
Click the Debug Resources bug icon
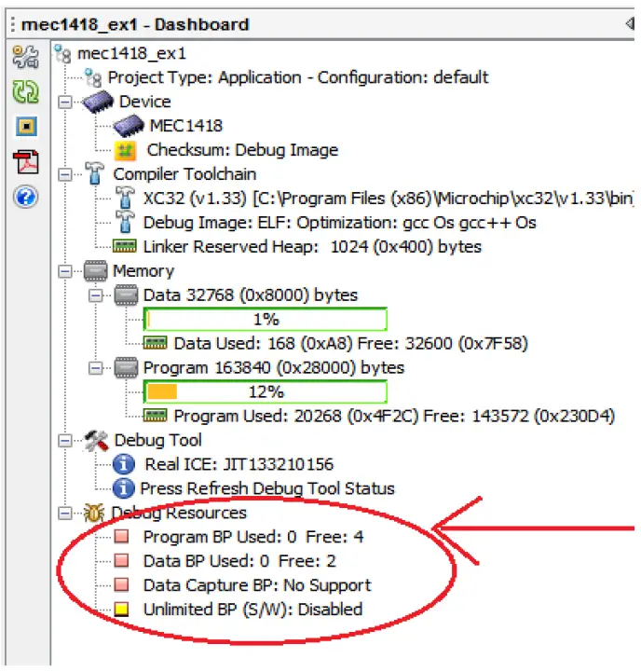[94, 513]
